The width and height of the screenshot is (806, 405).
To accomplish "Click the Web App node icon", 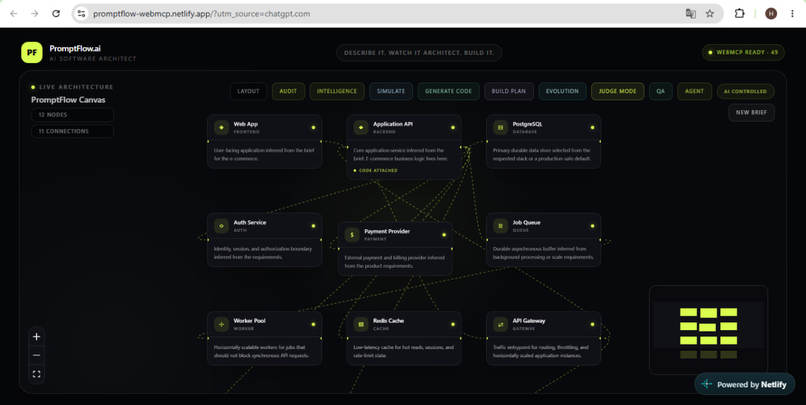I will pos(222,127).
